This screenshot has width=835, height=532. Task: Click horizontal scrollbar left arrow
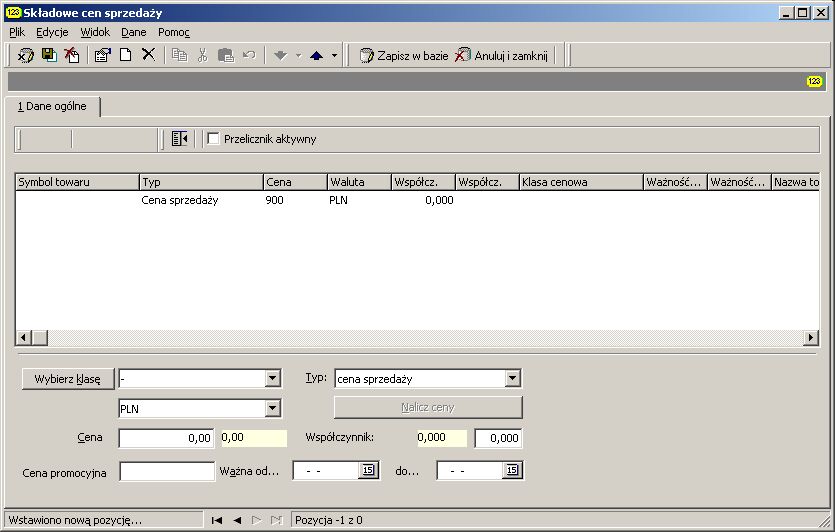pyautogui.click(x=23, y=337)
